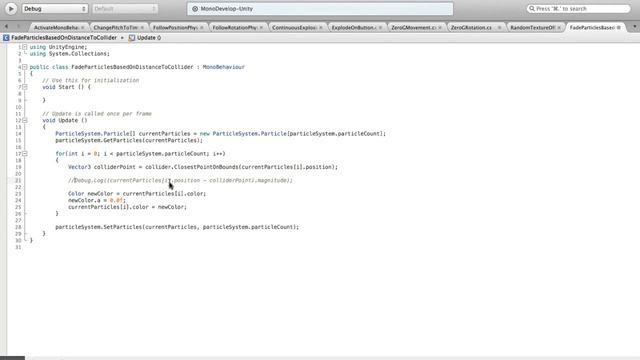Close the ExplodeOnButton tab
640x360 pixels.
[x=380, y=28]
